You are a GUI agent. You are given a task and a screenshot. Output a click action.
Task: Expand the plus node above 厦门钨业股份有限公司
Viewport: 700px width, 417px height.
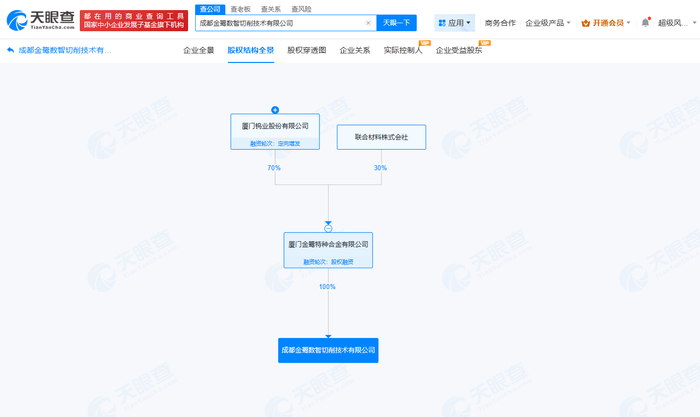point(275,110)
